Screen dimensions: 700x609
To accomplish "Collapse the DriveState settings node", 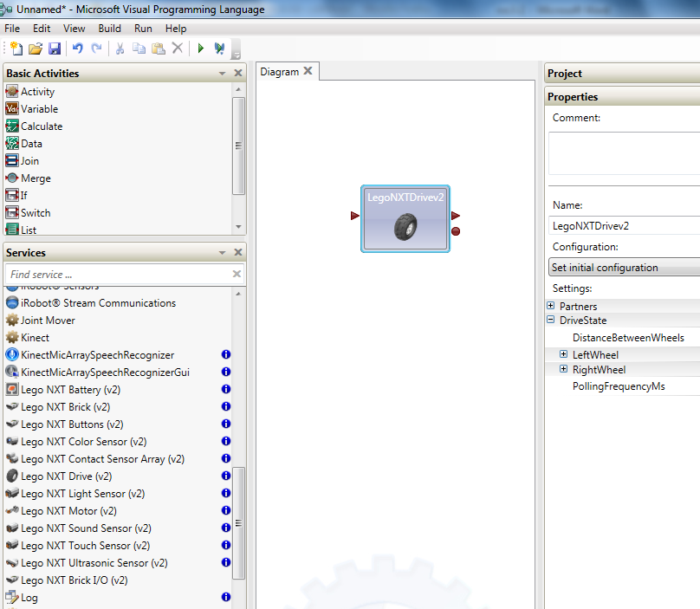I will 551,320.
